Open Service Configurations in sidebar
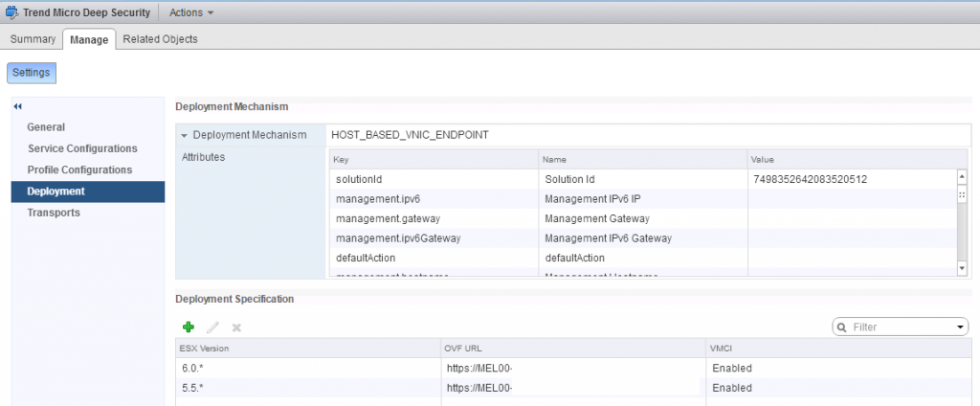980x406 pixels. coord(82,148)
